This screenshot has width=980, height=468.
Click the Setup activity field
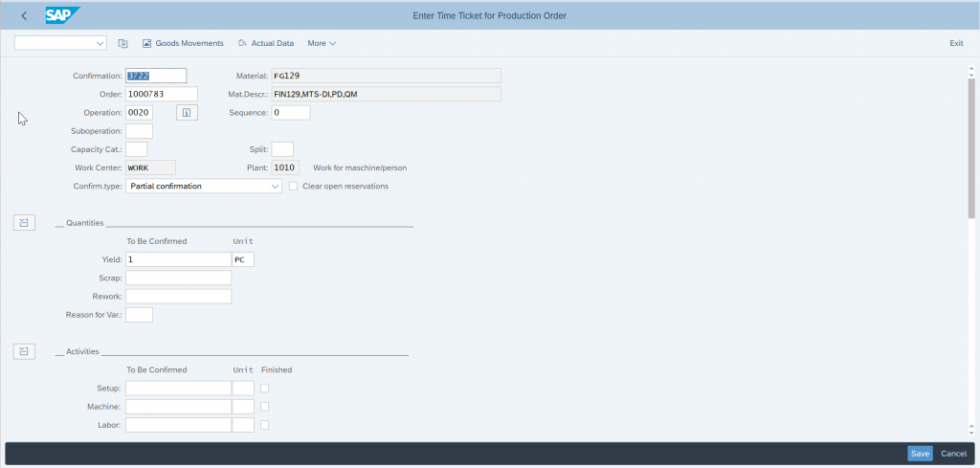coord(179,388)
